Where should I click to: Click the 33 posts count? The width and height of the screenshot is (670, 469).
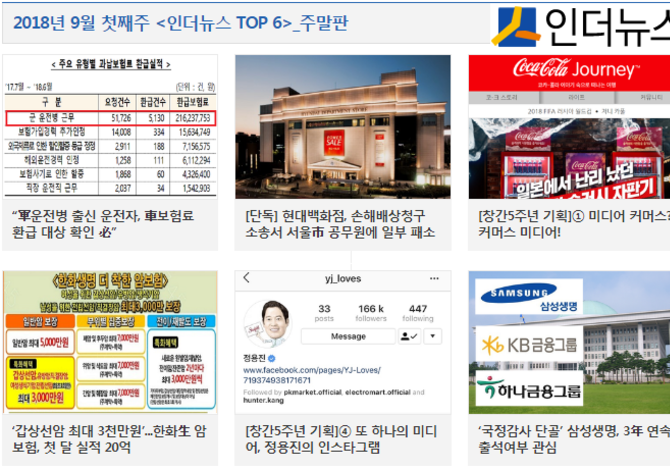(x=324, y=313)
